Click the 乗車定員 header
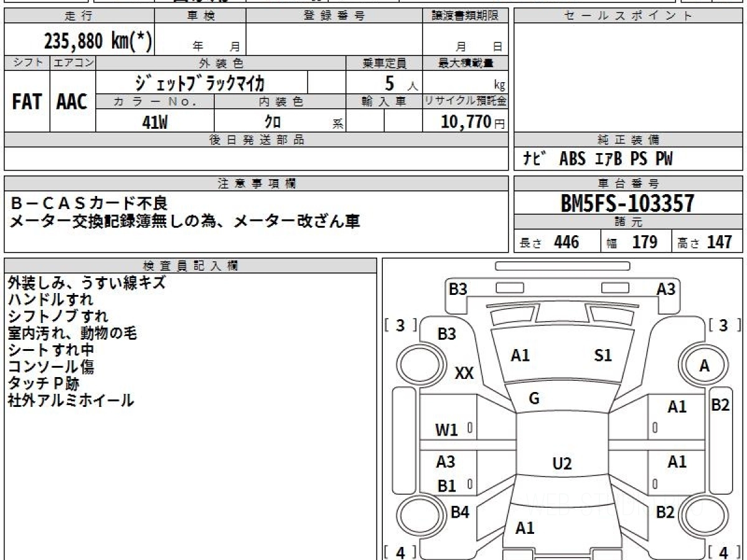Screen dimensions: 747x560 (x=385, y=63)
